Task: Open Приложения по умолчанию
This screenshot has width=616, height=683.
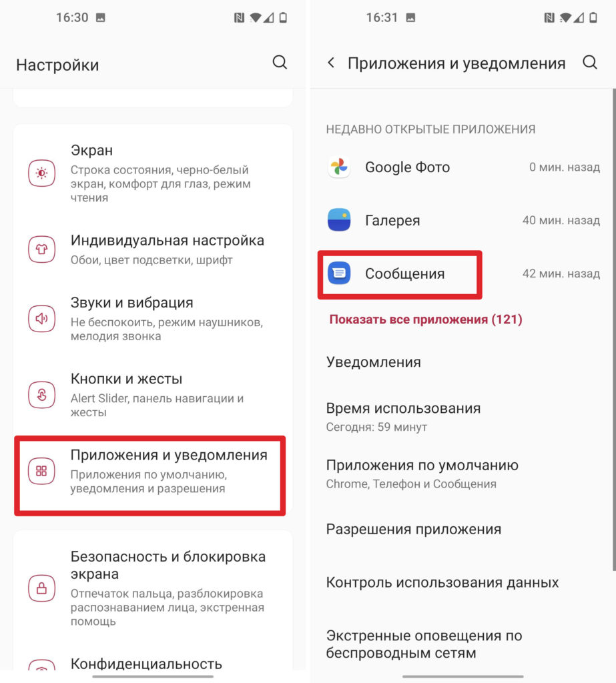Action: 462,474
